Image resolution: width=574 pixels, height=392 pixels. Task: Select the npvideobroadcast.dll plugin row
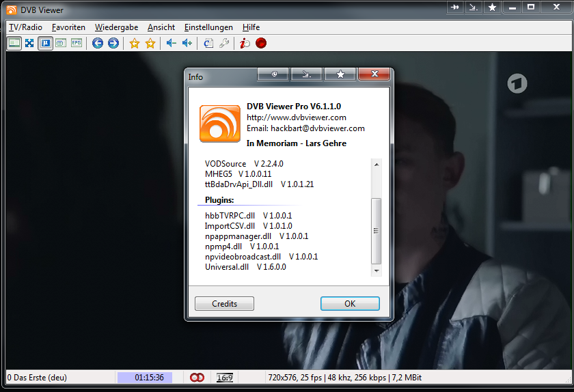pos(261,257)
